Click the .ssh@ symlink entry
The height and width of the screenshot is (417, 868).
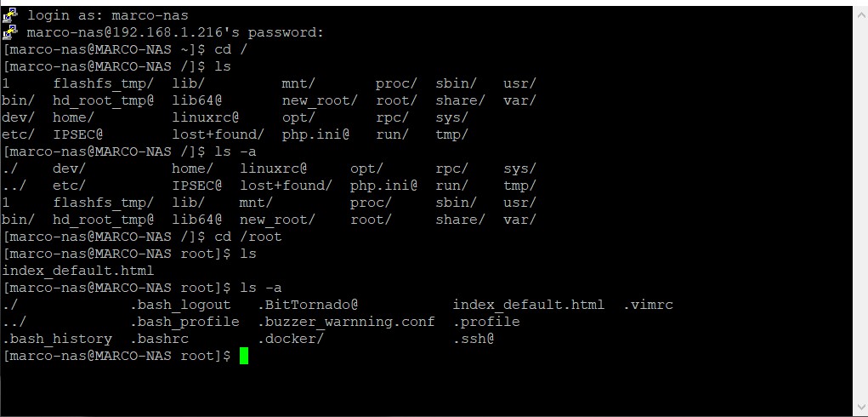(474, 339)
